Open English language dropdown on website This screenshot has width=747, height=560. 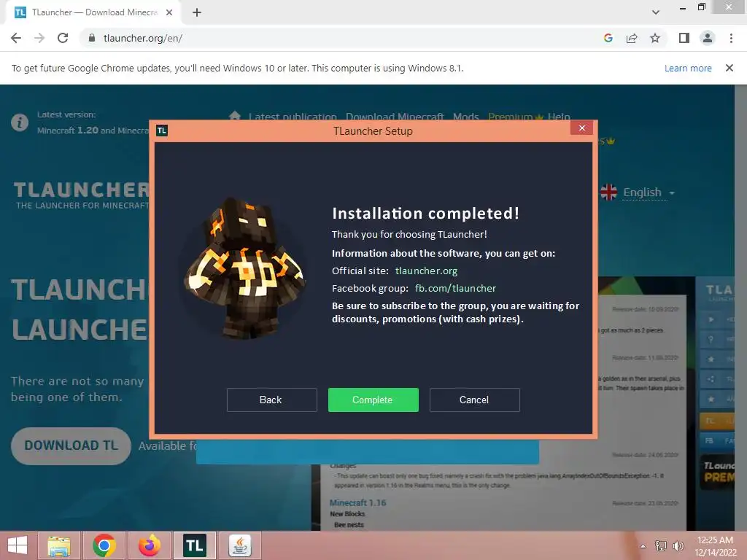649,192
